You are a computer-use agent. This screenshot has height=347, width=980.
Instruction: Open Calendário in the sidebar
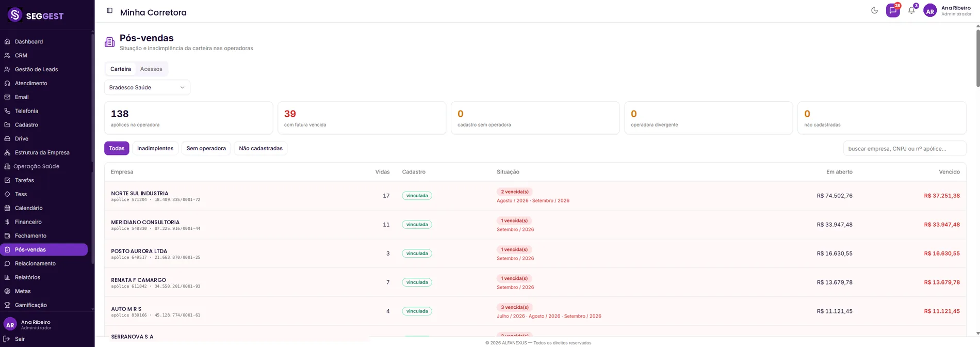44,208
